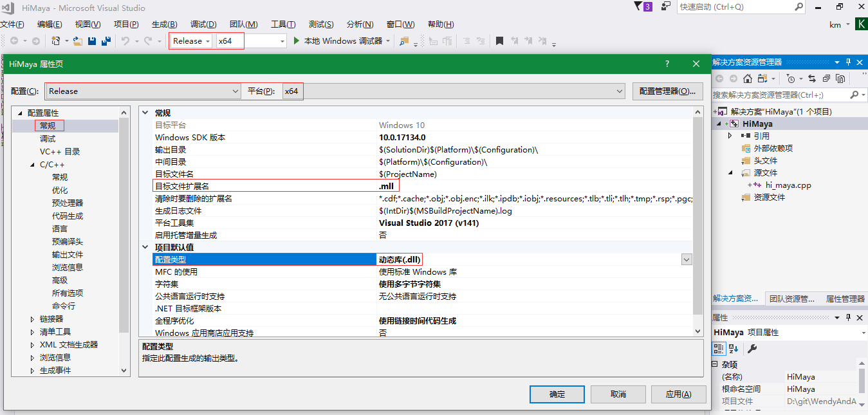The width and height of the screenshot is (868, 415).
Task: Click the Save toolbar icon
Action: point(92,41)
